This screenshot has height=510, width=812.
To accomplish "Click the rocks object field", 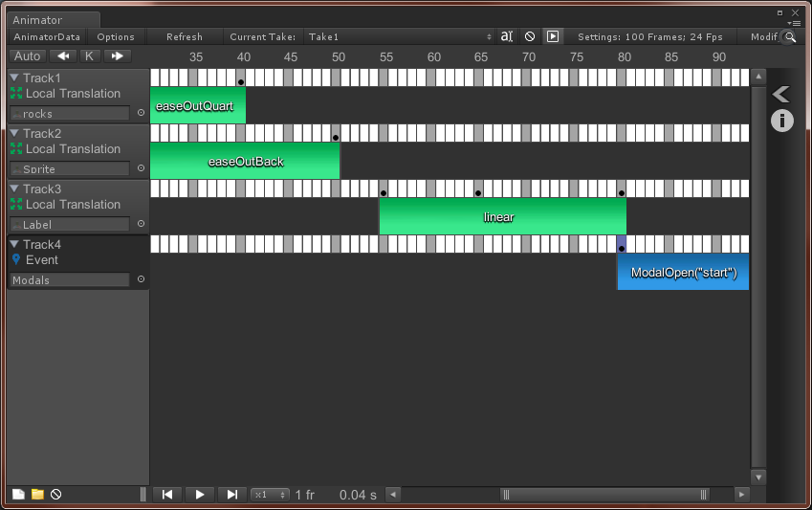I will tap(70, 113).
